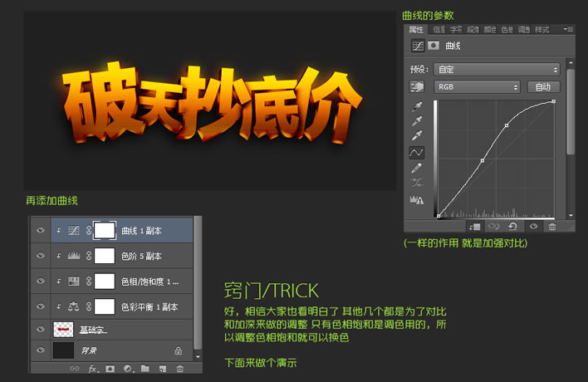Click the middle control point on curve

pyautogui.click(x=483, y=160)
